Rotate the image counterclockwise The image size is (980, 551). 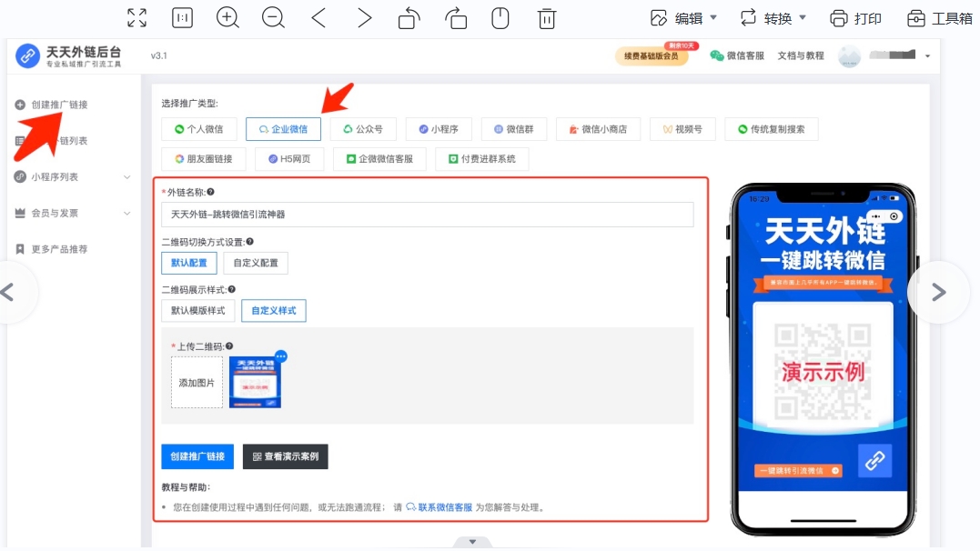pyautogui.click(x=409, y=18)
